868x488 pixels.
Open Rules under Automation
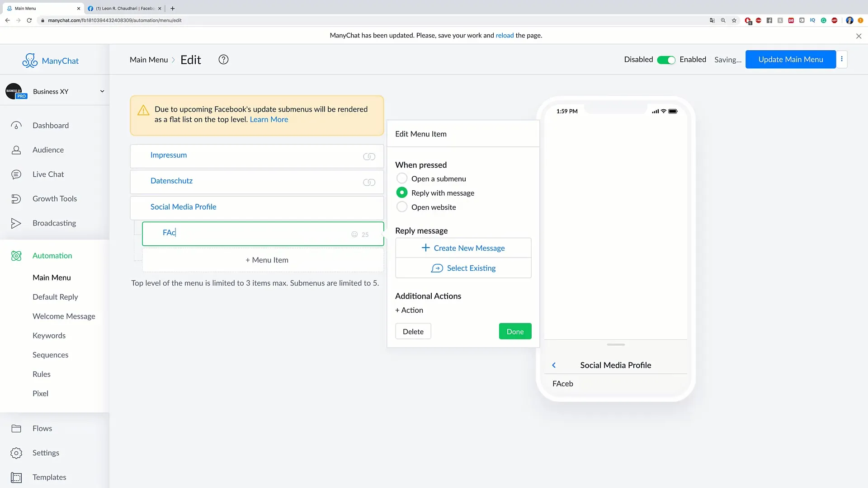coord(42,374)
